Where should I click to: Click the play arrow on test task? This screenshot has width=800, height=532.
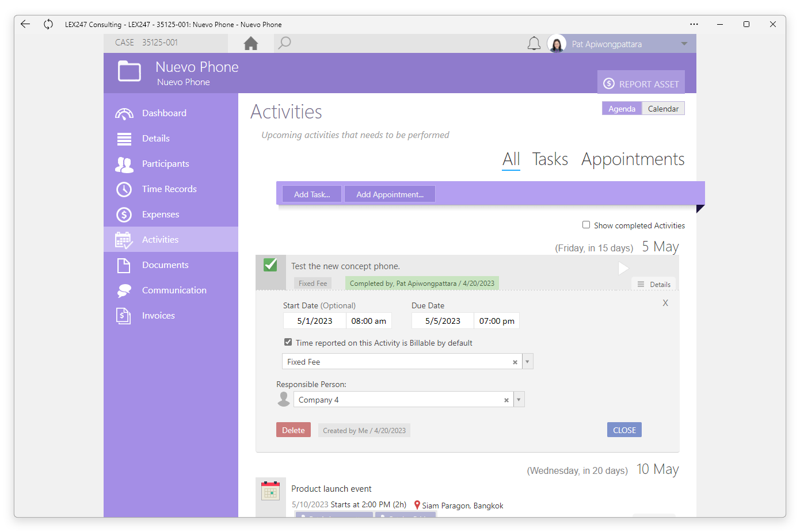[x=623, y=268]
